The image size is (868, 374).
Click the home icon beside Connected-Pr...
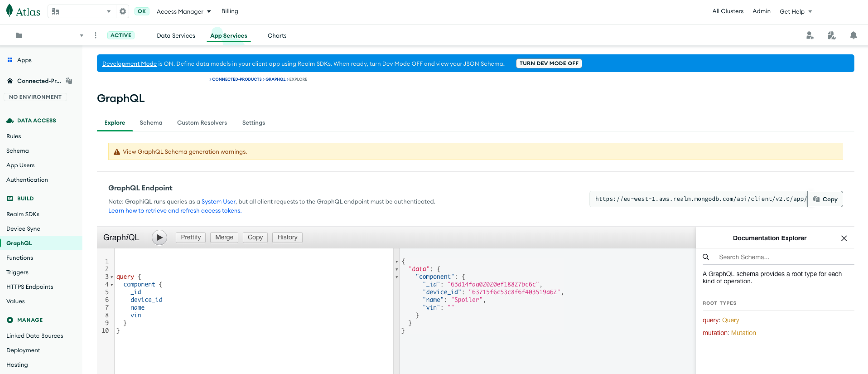tap(10, 81)
